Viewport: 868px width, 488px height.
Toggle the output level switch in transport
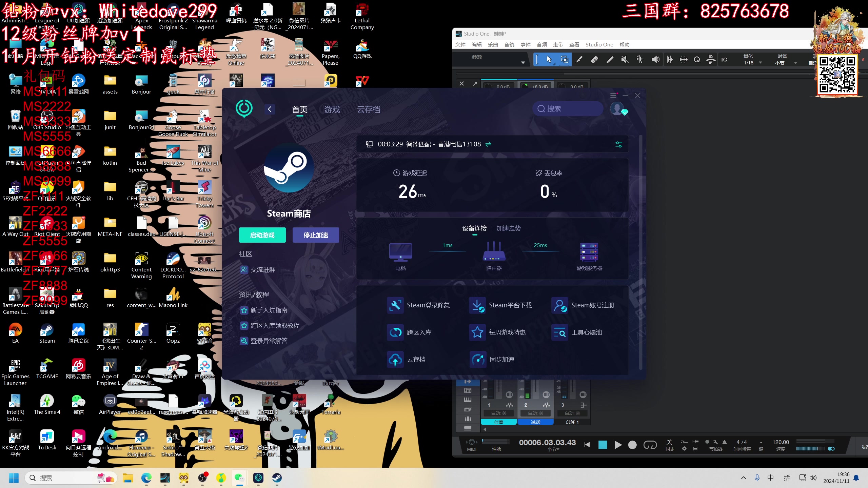click(x=831, y=449)
